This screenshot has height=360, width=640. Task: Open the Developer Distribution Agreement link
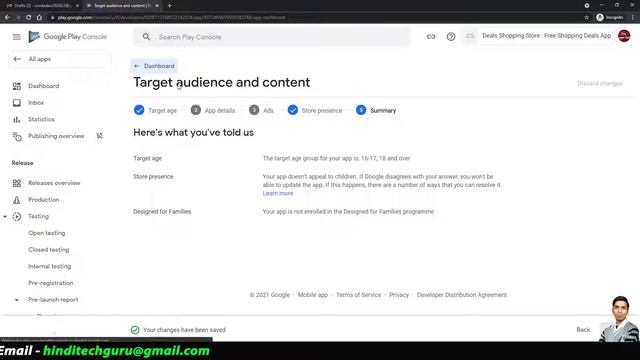[462, 295]
